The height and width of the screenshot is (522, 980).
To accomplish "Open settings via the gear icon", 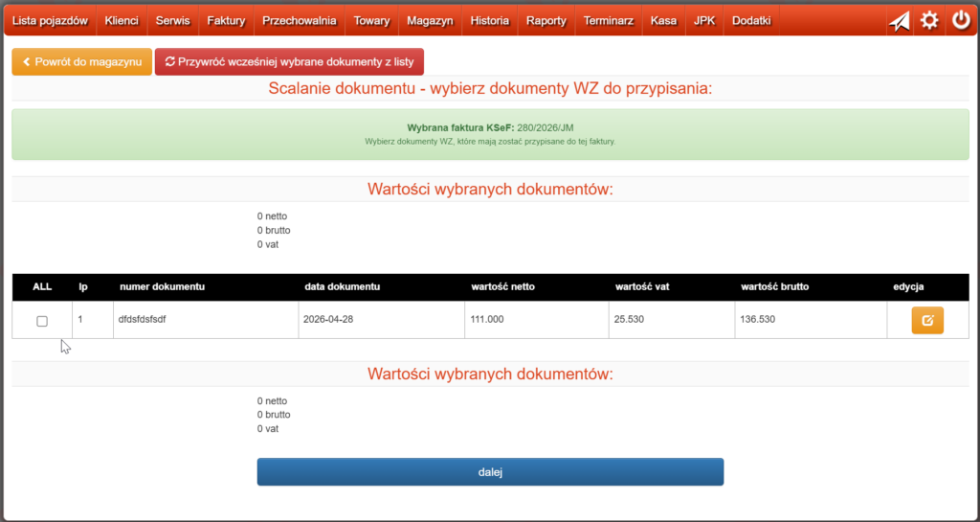I will point(929,21).
